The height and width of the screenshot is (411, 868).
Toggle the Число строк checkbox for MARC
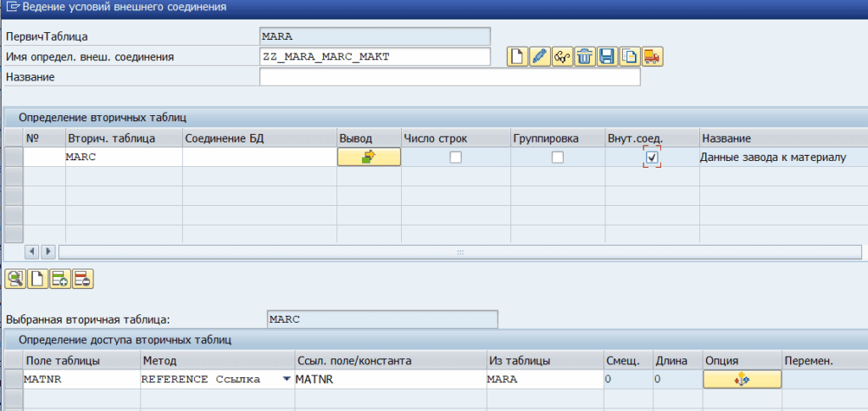[x=456, y=158]
